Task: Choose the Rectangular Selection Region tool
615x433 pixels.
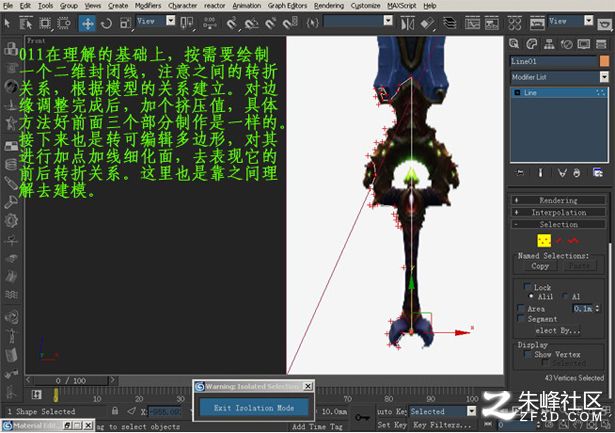Action: (45, 23)
